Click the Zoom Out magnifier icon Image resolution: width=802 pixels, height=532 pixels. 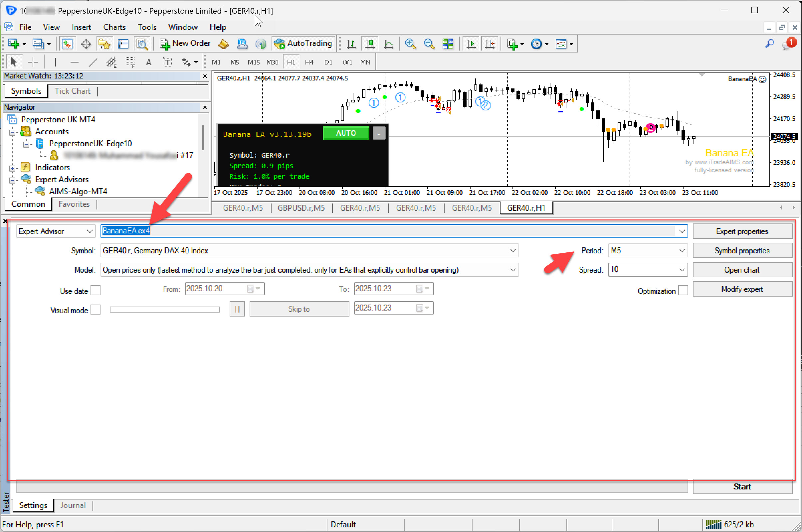tap(429, 44)
